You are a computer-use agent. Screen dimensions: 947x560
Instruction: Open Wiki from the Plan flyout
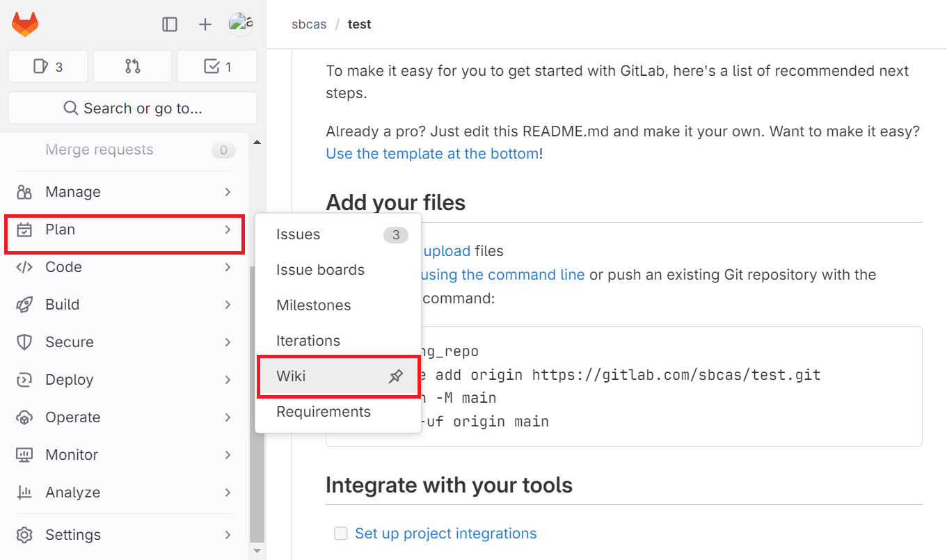(338, 376)
